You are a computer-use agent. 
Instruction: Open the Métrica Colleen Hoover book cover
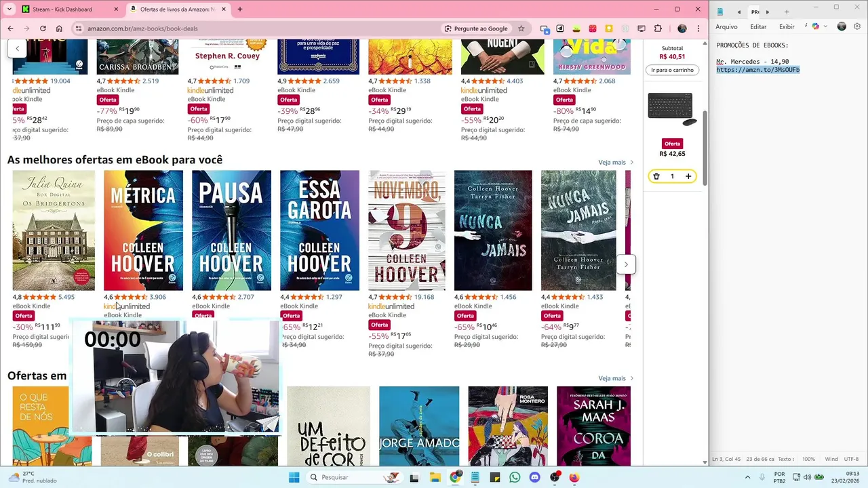pyautogui.click(x=143, y=230)
